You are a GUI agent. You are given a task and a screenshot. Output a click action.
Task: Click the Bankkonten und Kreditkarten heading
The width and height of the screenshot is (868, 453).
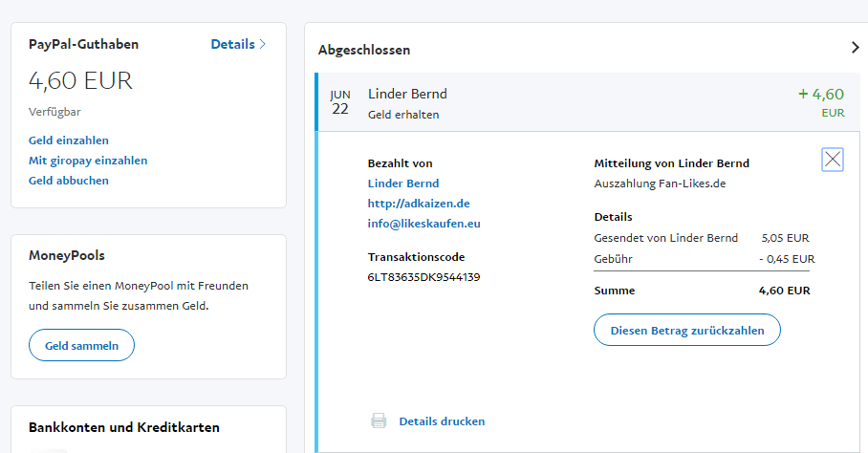[124, 427]
